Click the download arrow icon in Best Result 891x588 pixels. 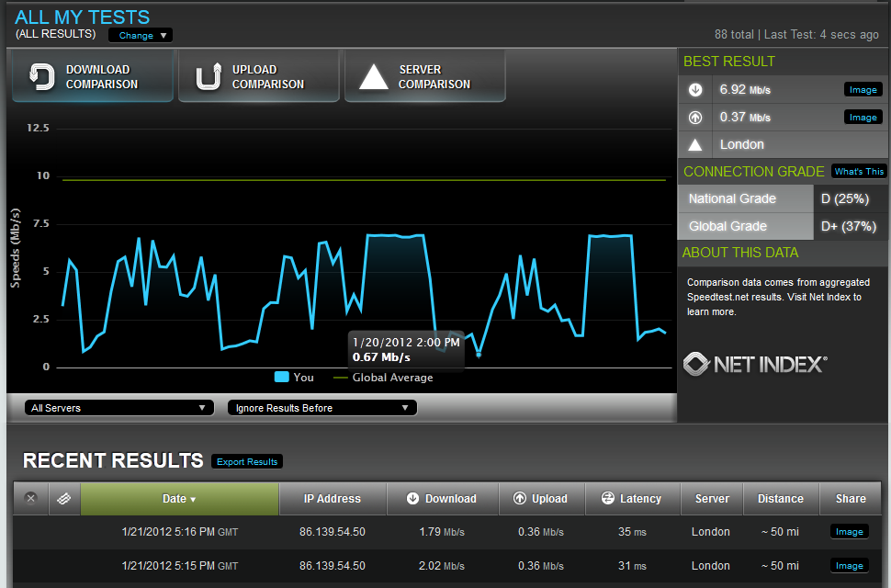coord(695,90)
